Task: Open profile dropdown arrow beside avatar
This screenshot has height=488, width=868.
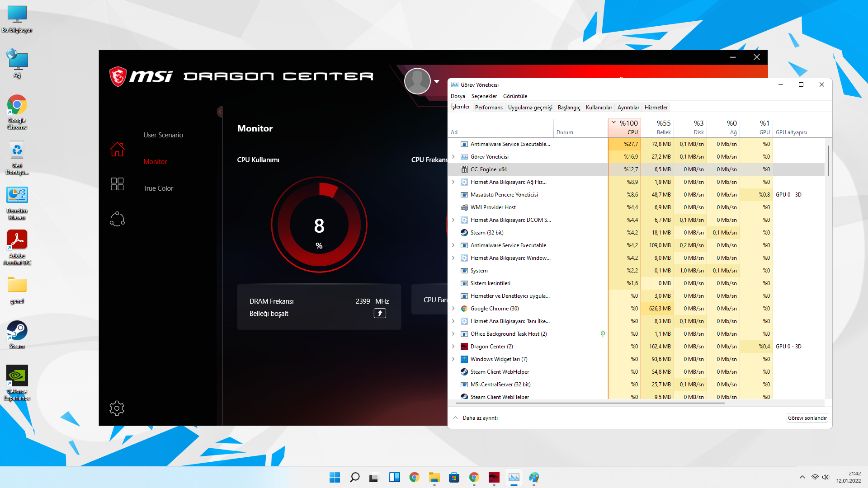Action: click(x=437, y=82)
